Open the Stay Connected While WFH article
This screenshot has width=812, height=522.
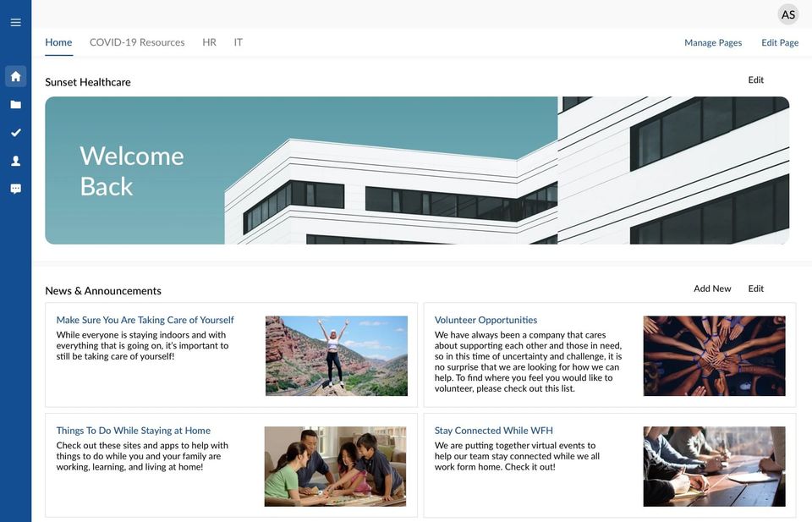coord(493,431)
